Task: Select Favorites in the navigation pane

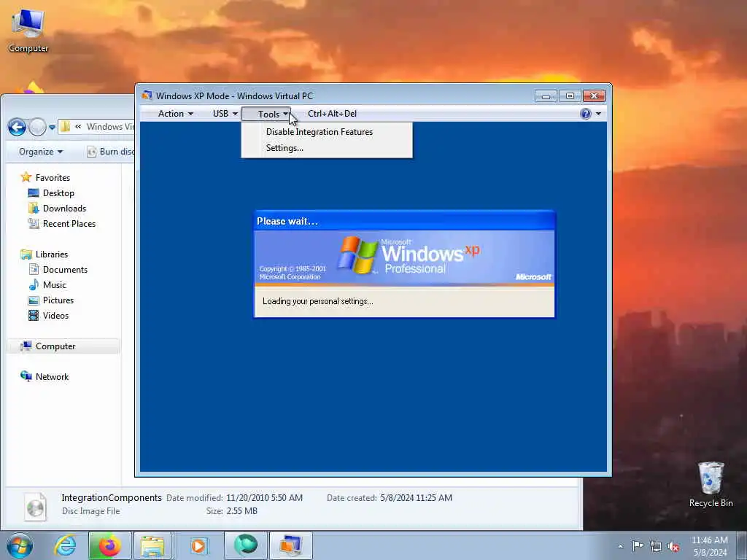Action: [x=53, y=178]
